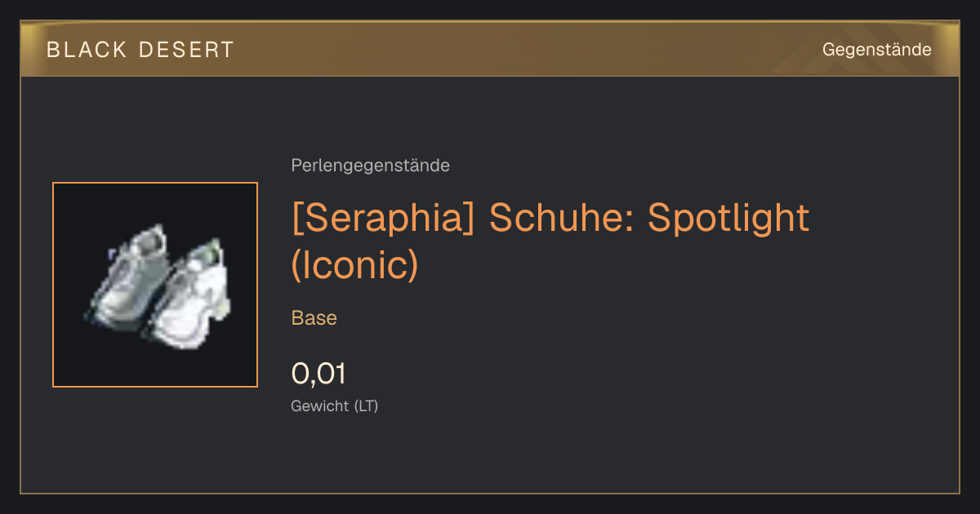This screenshot has width=980, height=514.
Task: Open the Gegenstände section link
Action: point(876,50)
